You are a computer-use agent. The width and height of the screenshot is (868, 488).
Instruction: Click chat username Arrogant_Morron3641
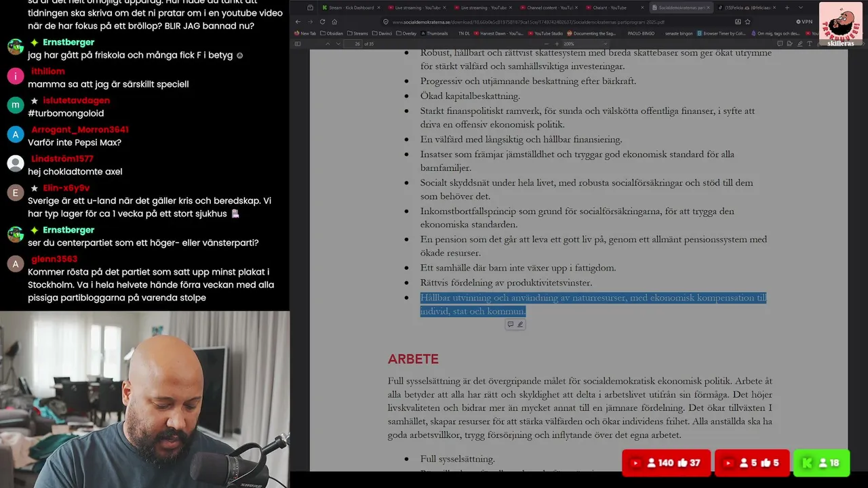[x=80, y=129]
